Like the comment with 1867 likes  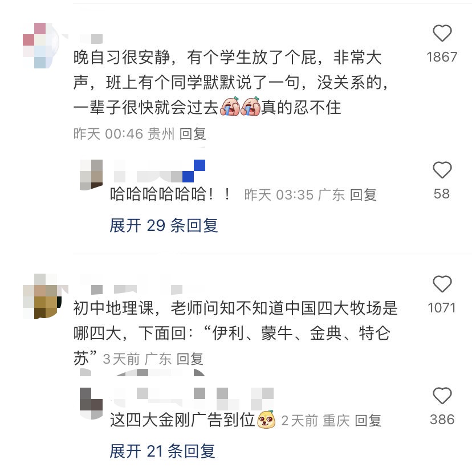point(442,33)
